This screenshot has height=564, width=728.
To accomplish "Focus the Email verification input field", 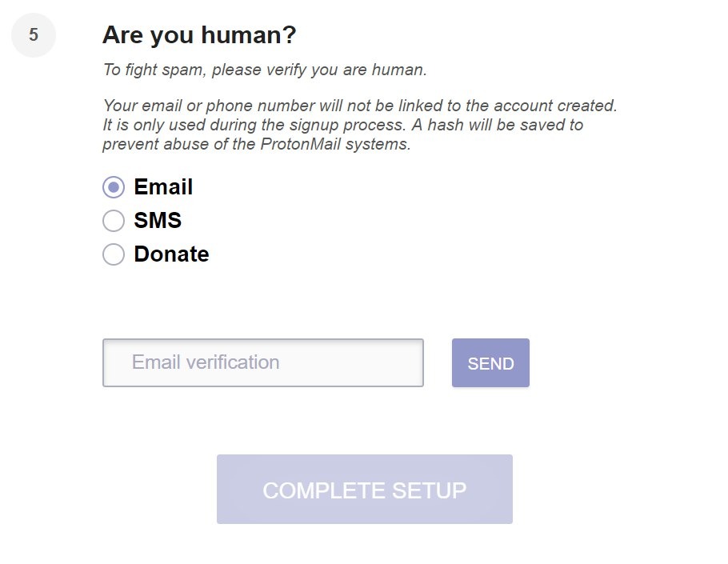I will 262,362.
